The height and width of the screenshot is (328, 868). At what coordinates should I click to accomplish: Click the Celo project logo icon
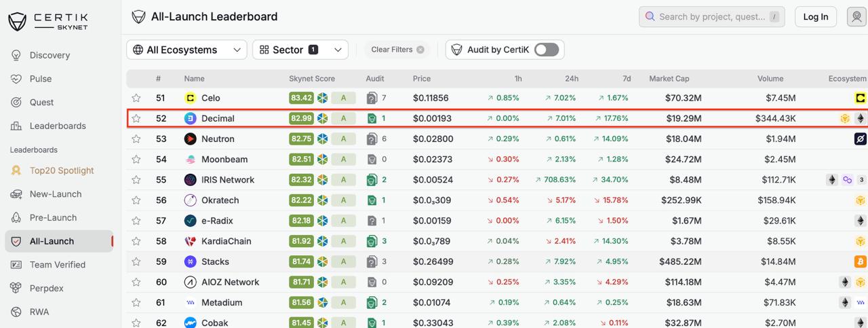tap(191, 98)
